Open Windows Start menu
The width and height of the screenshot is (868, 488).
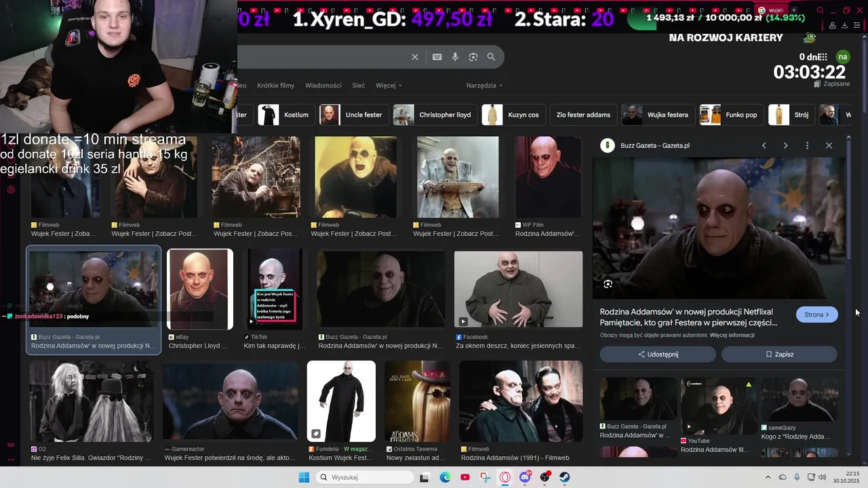pyautogui.click(x=304, y=477)
